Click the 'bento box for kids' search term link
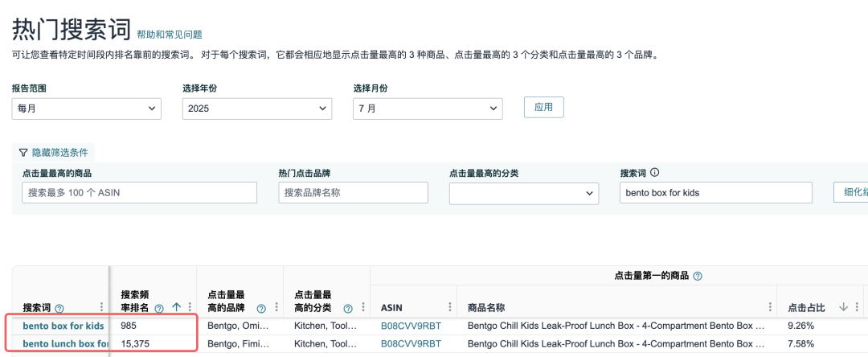This screenshot has height=357, width=868. coord(63,326)
